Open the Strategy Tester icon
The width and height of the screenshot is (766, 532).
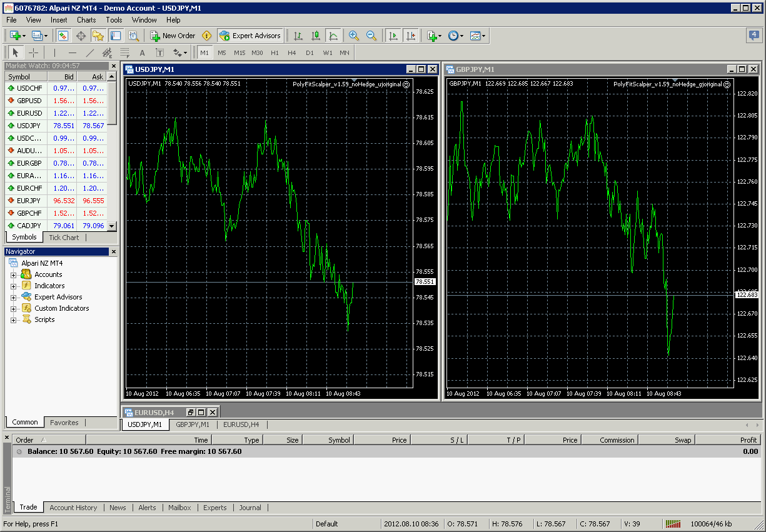tap(133, 36)
